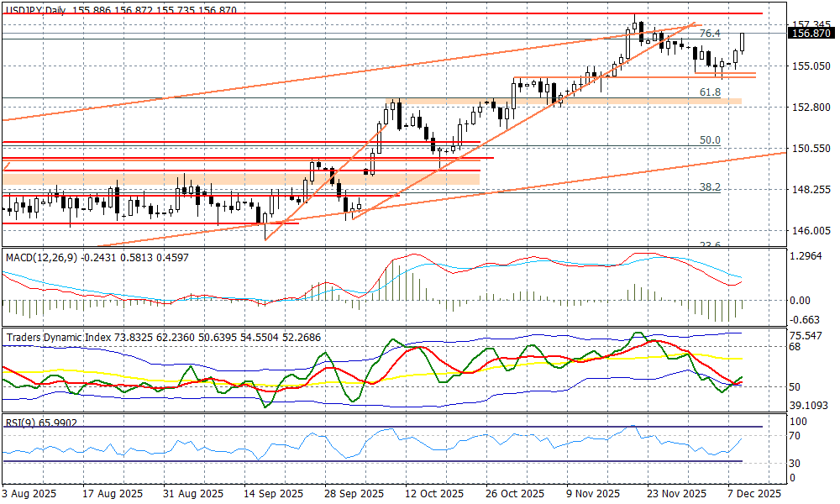Screen dimensions: 840x504
Task: Select the 9 Nov 2025 date marker
Action: (x=592, y=493)
